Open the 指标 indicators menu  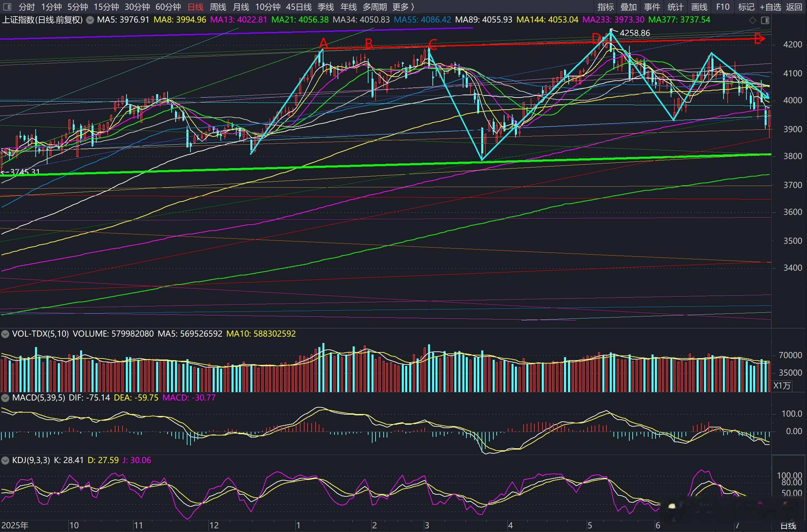coord(605,7)
